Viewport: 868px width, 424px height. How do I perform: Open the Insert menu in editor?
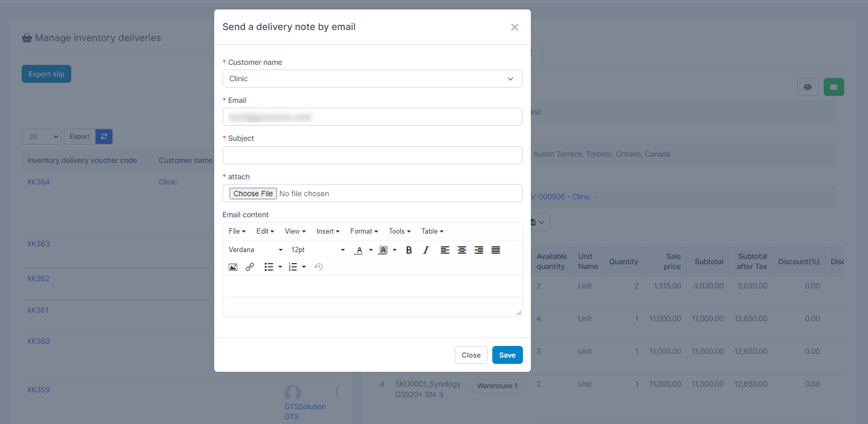328,231
